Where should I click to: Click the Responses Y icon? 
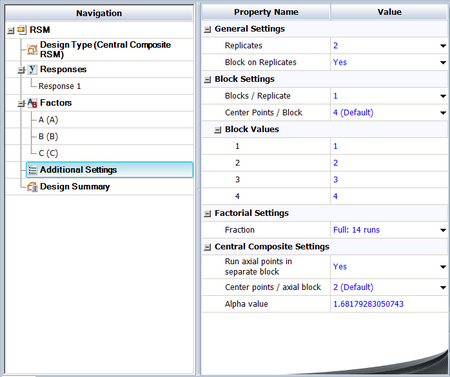coord(32,69)
